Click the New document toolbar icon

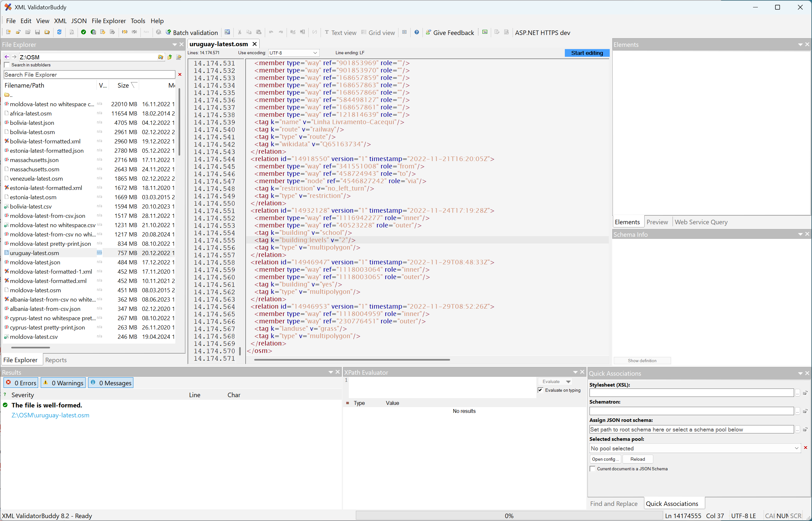tap(8, 32)
